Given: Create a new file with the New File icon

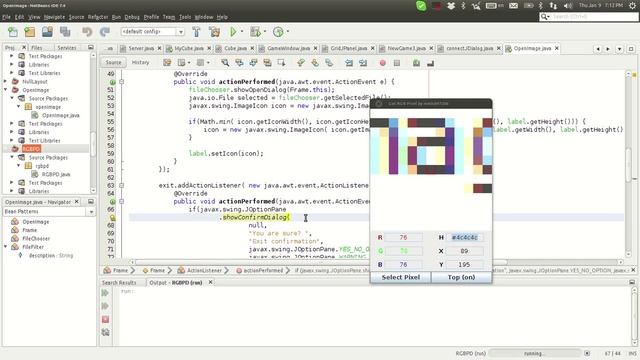Looking at the screenshot, I should 13,32.
